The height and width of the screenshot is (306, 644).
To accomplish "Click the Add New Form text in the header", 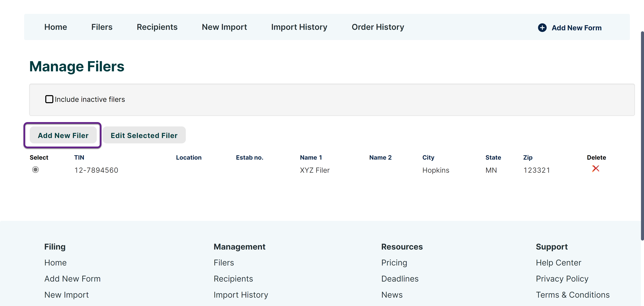I will pos(577,28).
